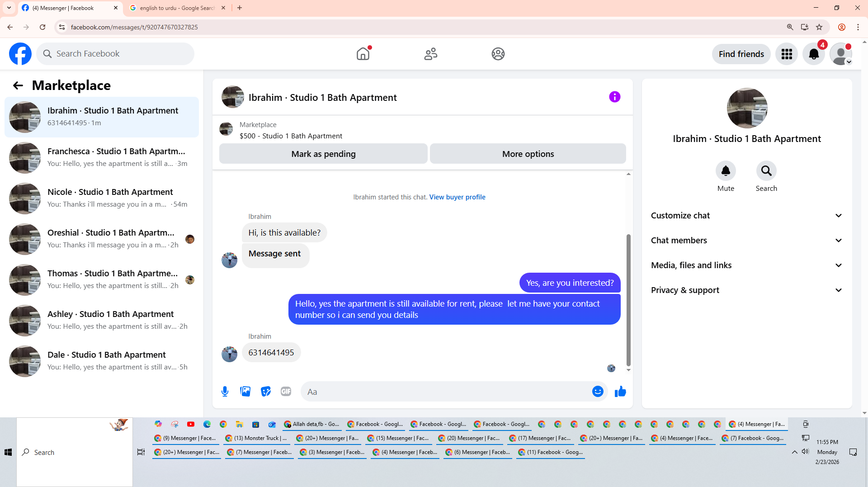Click the '6314641495' message bubble
The width and height of the screenshot is (868, 487).
tap(271, 353)
